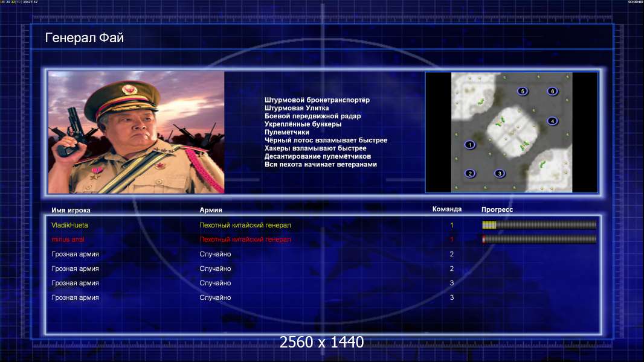Image resolution: width=644 pixels, height=362 pixels.
Task: Click start position marker 5 on the minimap
Action: (x=523, y=91)
